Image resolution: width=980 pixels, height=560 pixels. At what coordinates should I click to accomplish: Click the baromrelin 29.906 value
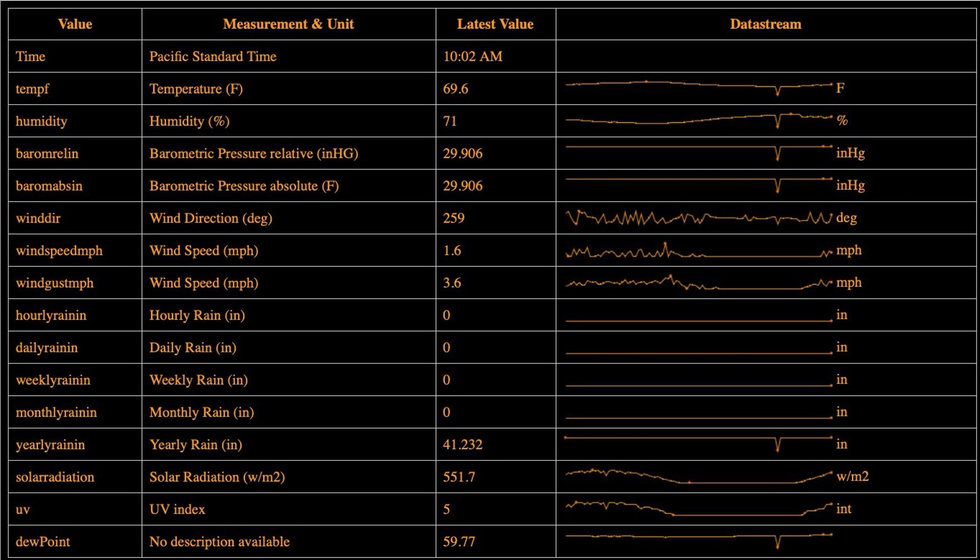click(463, 154)
